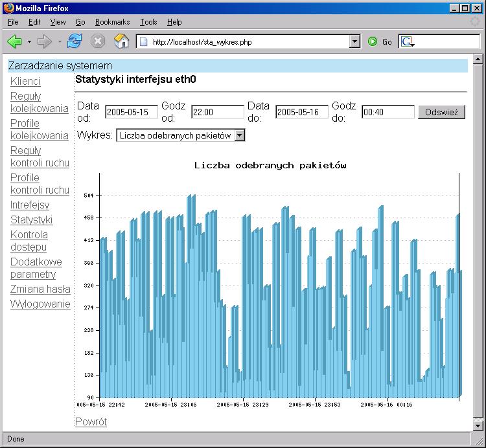Open the Back history dropdown arrow
The image size is (486, 448).
coord(29,41)
